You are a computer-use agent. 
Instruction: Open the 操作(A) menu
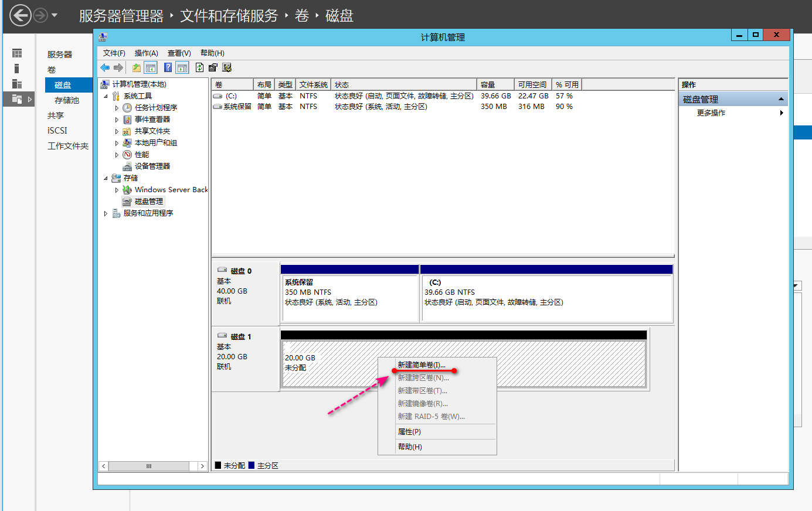(147, 53)
